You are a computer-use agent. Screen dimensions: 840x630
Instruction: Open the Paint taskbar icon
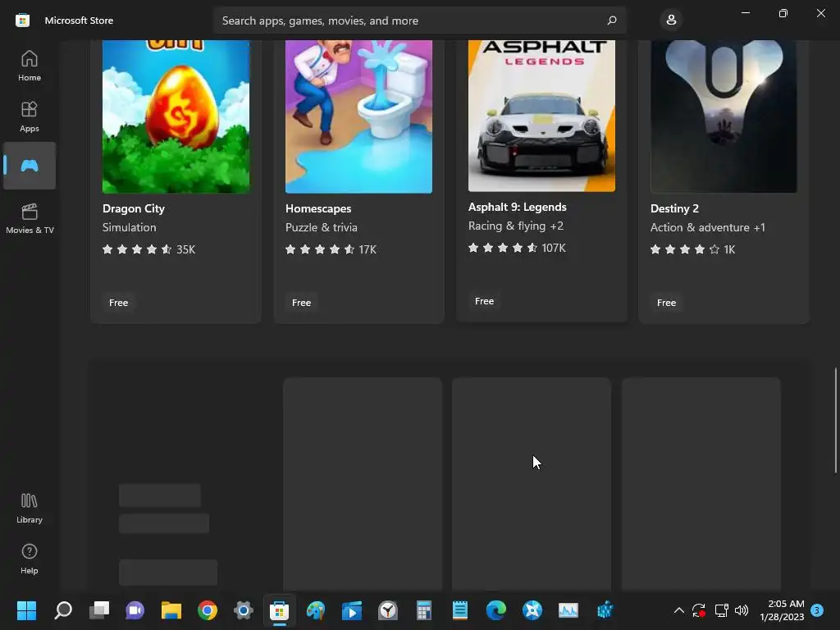click(x=316, y=610)
